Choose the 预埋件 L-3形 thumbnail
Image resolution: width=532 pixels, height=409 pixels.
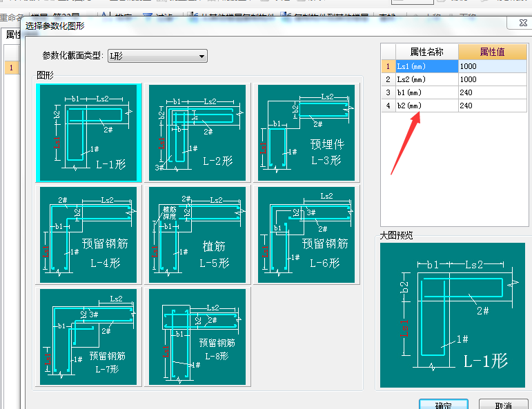point(306,132)
